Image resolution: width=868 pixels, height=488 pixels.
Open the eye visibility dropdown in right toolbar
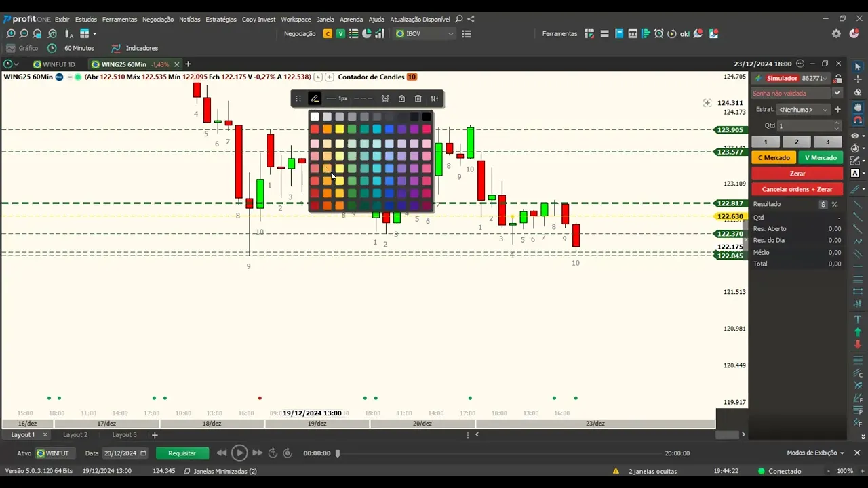[857, 136]
